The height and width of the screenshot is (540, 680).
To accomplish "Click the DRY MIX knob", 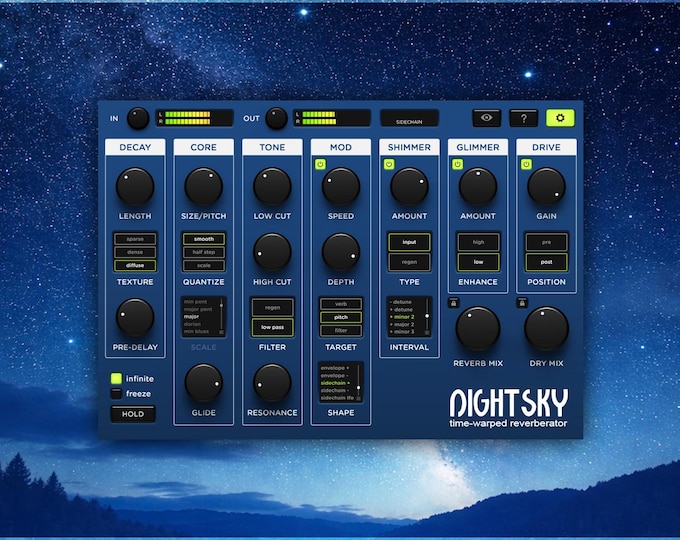I will pyautogui.click(x=546, y=329).
